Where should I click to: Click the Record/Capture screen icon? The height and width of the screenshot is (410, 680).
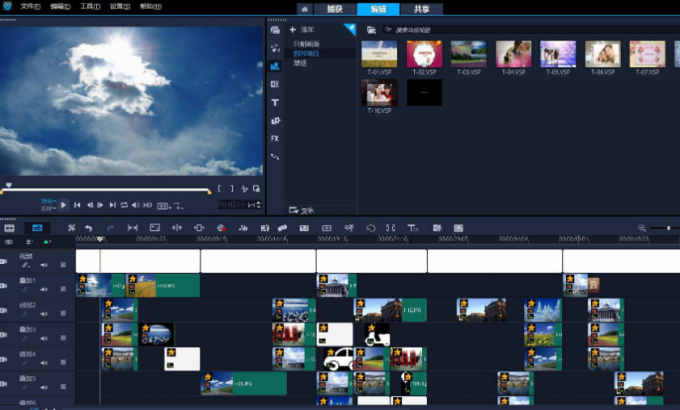pos(155,228)
